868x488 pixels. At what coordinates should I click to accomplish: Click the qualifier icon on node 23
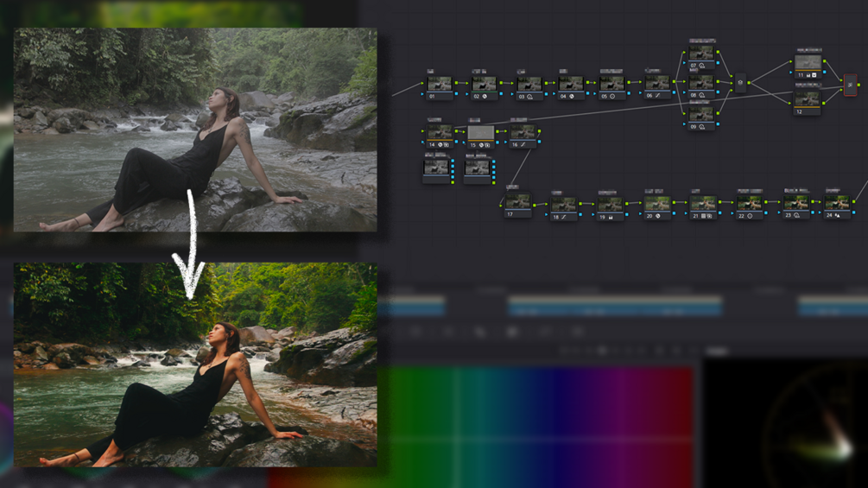tap(796, 215)
